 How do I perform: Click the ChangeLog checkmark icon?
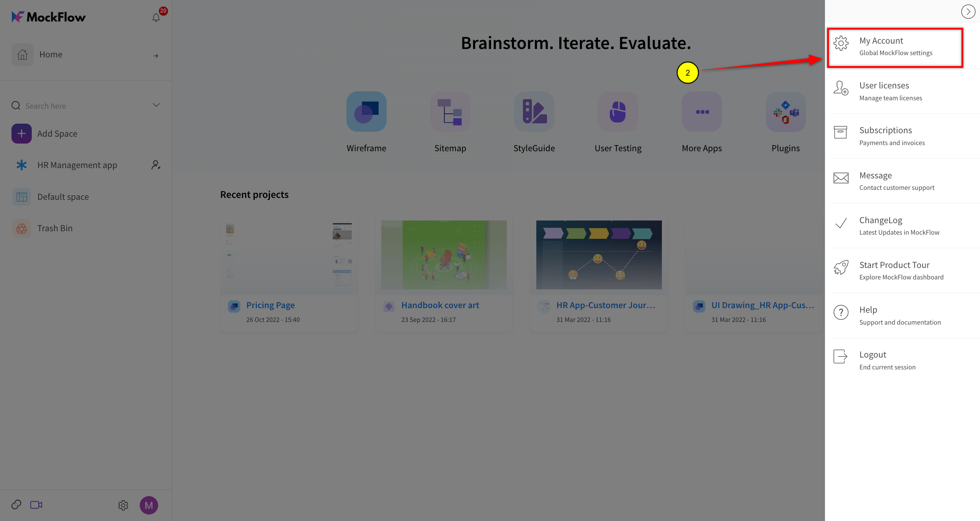[841, 223]
